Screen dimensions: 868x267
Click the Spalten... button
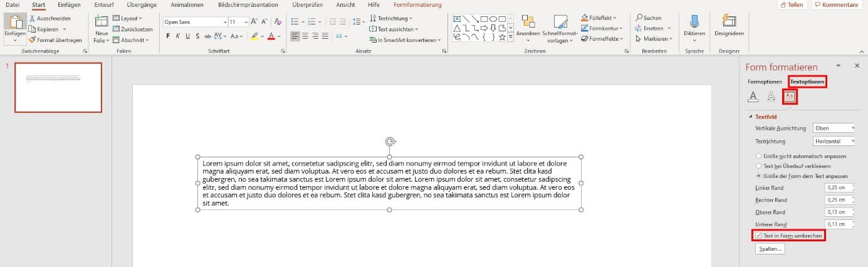(770, 249)
